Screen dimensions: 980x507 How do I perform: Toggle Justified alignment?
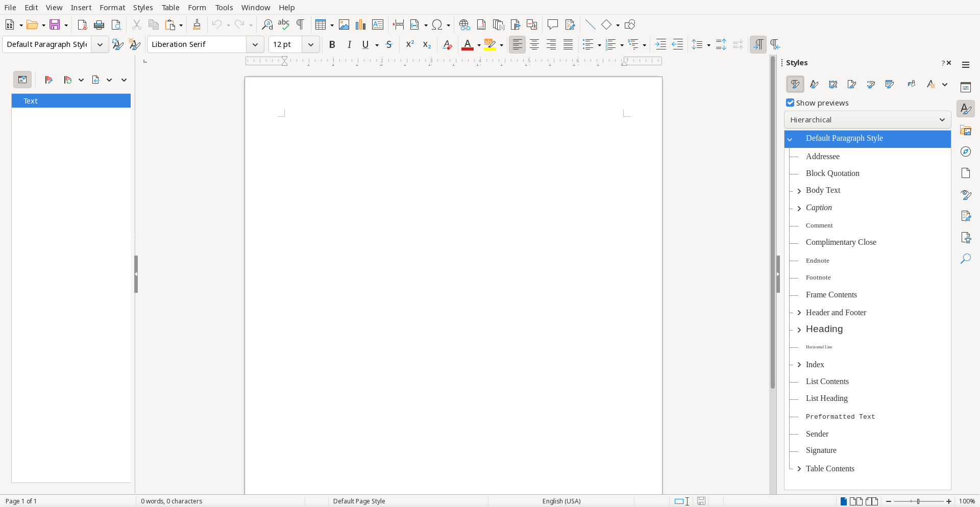point(568,44)
